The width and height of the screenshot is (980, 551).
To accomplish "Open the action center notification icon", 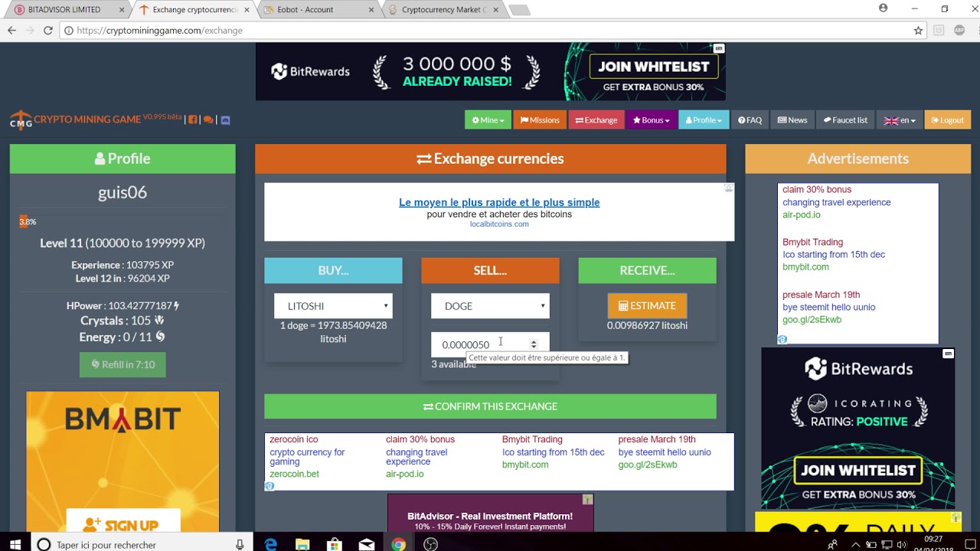I will [x=969, y=544].
